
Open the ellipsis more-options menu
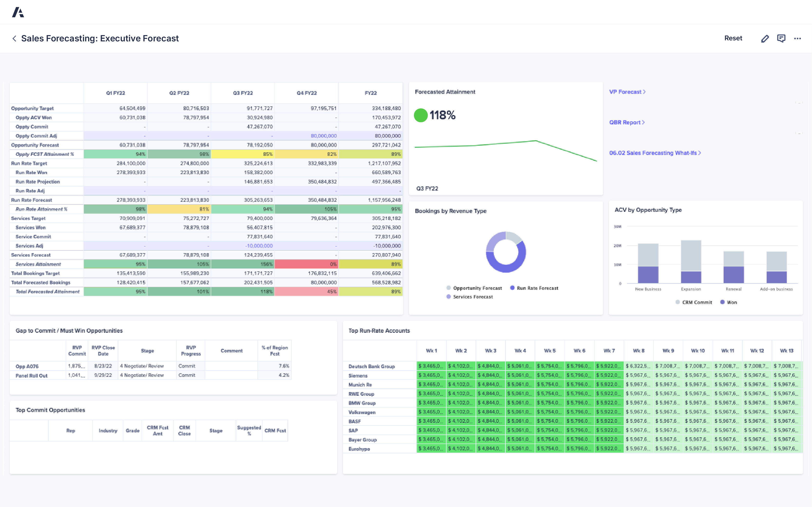(798, 38)
